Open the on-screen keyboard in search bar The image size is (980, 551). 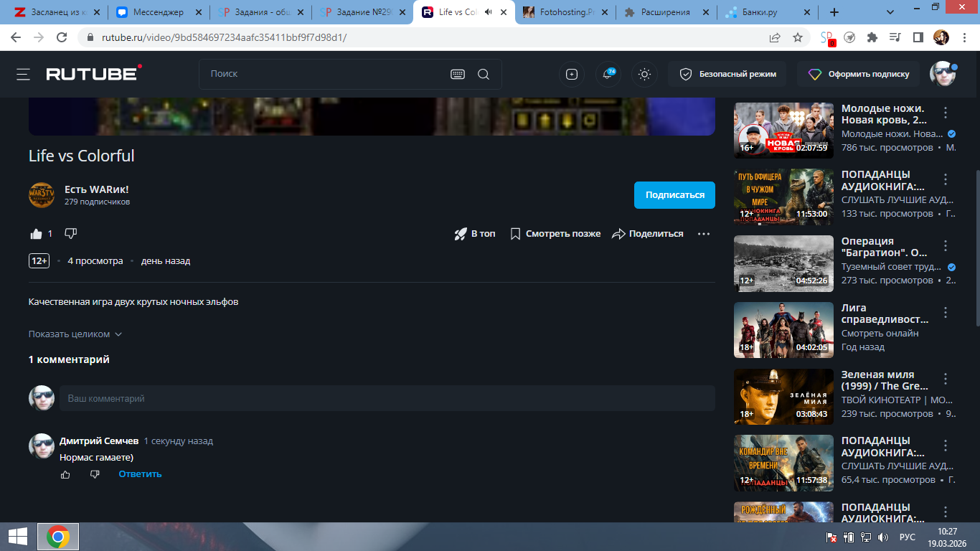coord(458,74)
